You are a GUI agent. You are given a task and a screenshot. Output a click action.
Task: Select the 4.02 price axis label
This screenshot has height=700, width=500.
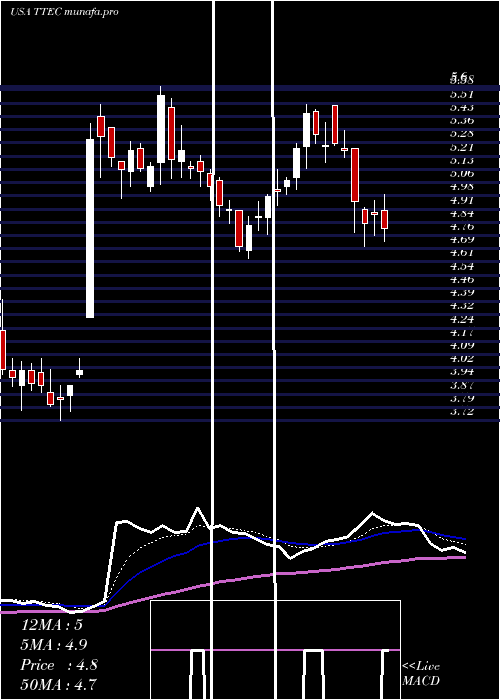coord(461,358)
